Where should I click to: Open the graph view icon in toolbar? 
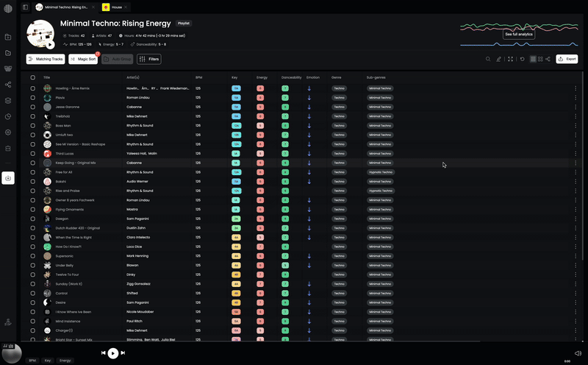click(548, 59)
